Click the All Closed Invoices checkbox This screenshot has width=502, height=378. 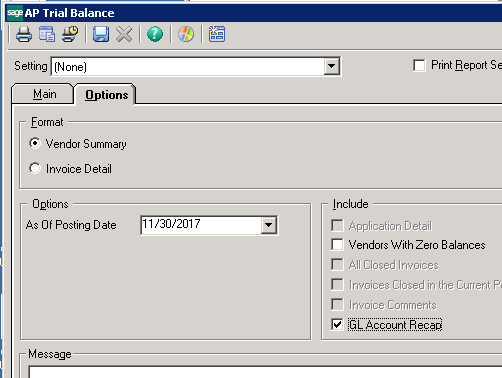click(x=337, y=265)
